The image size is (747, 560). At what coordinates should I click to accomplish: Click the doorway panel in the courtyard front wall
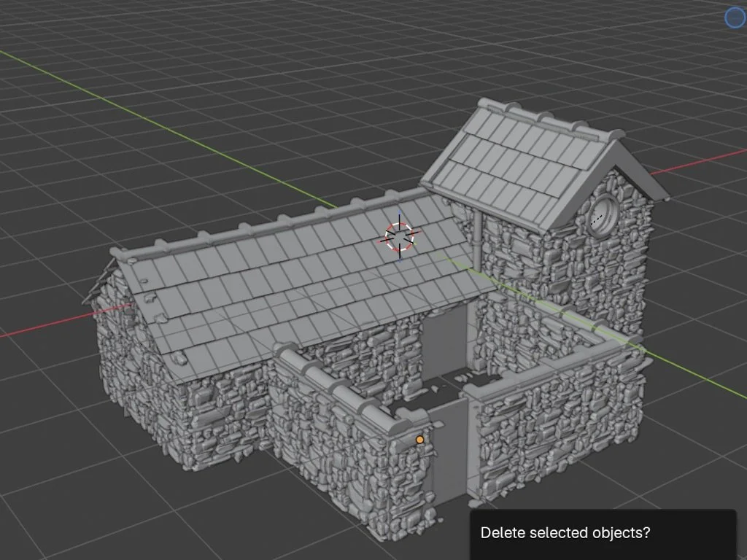(x=449, y=453)
